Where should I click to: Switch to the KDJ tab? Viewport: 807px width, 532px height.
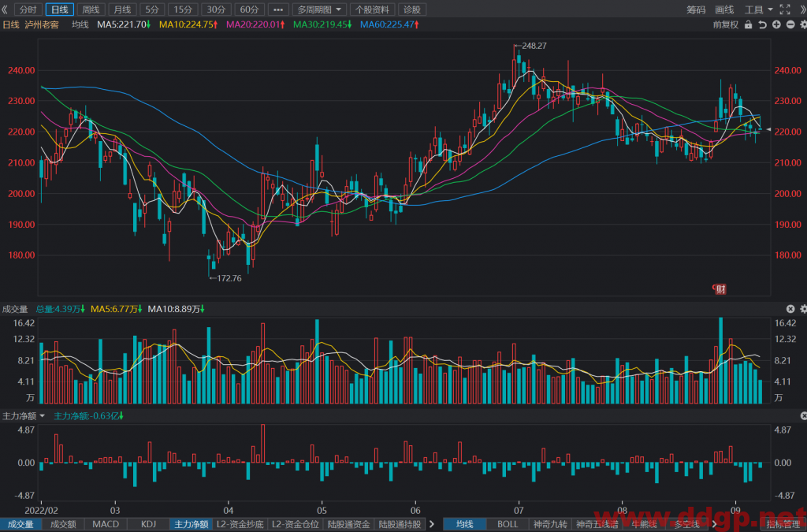148,524
